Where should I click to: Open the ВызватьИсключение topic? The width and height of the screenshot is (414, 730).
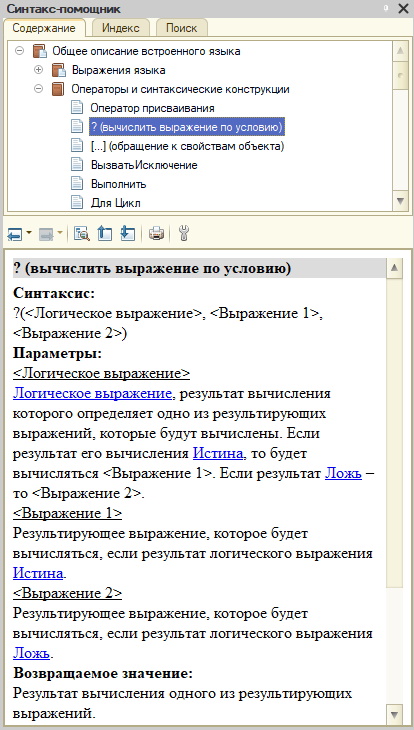tap(144, 165)
